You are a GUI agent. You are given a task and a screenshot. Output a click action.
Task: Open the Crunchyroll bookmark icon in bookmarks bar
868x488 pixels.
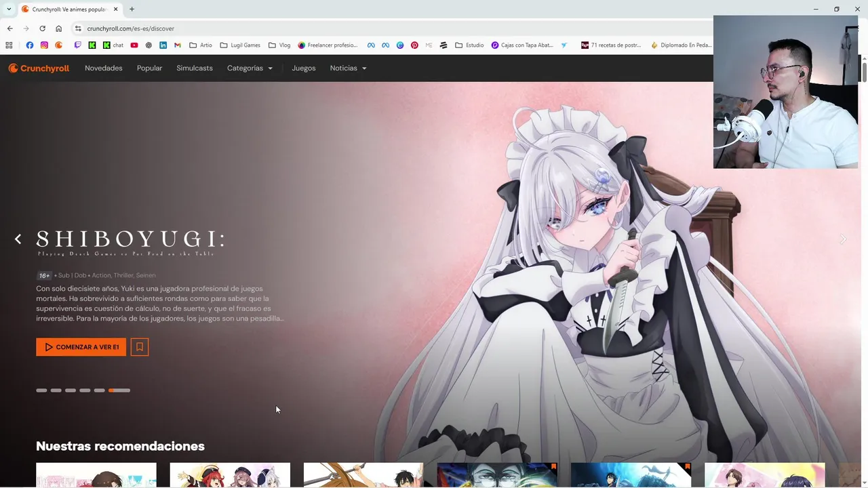pyautogui.click(x=59, y=45)
